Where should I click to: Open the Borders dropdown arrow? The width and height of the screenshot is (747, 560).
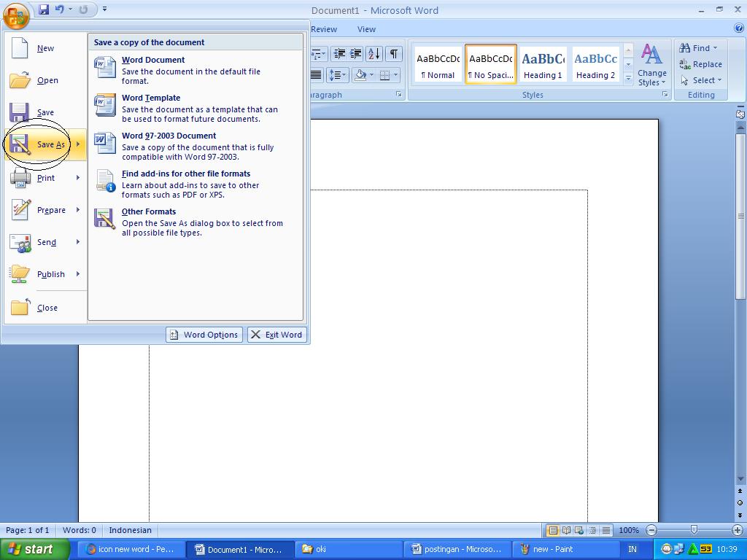click(x=396, y=75)
